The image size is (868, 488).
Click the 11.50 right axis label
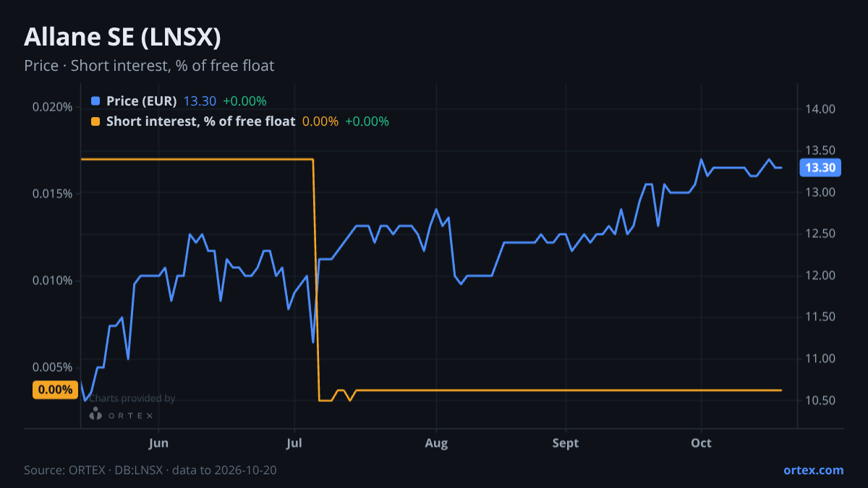pos(820,317)
